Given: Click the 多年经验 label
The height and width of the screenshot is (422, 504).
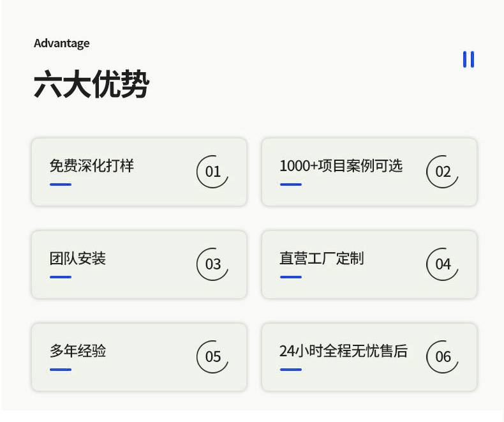Looking at the screenshot, I should coord(78,351).
